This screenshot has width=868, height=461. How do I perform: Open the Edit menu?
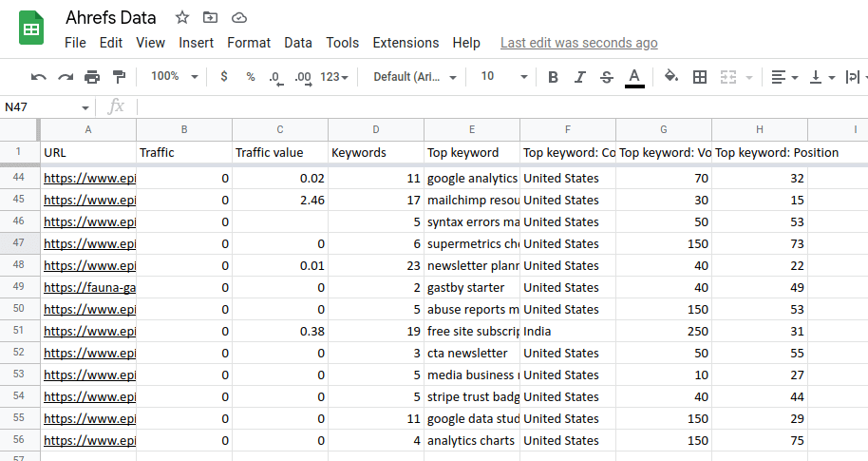(x=111, y=43)
